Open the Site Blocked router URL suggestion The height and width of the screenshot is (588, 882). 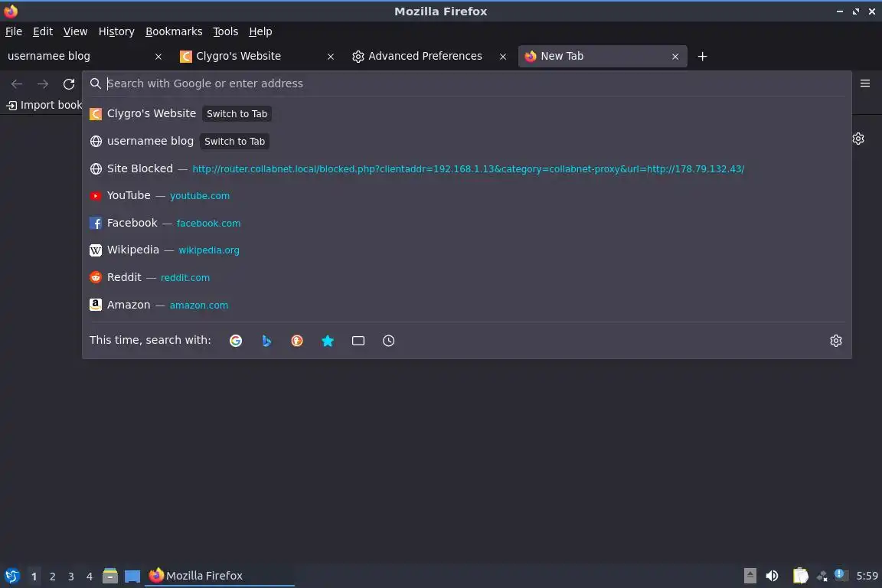tap(467, 168)
